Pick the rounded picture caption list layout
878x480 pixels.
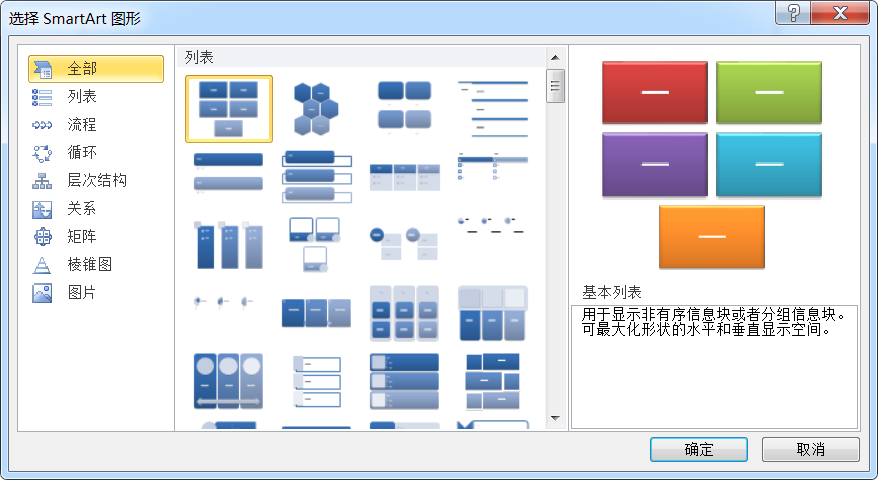404,108
